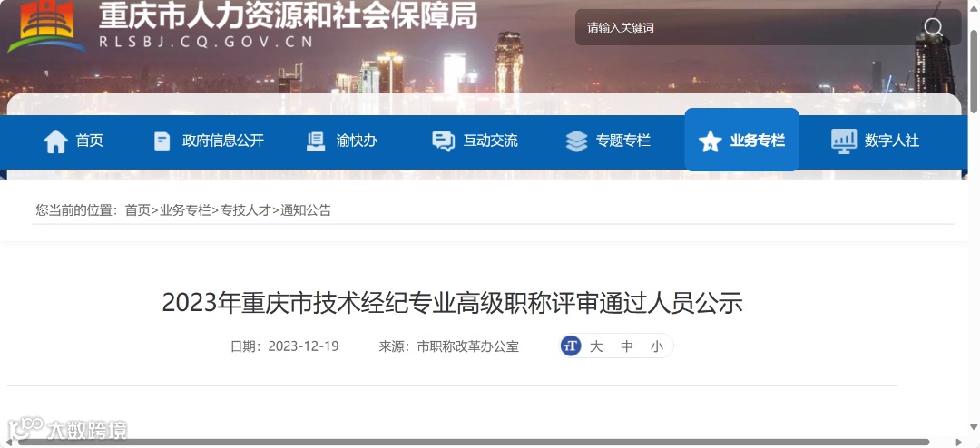Open the 业务专栏 breadcrumb link
Viewport: 980px width, 448px height.
point(185,210)
